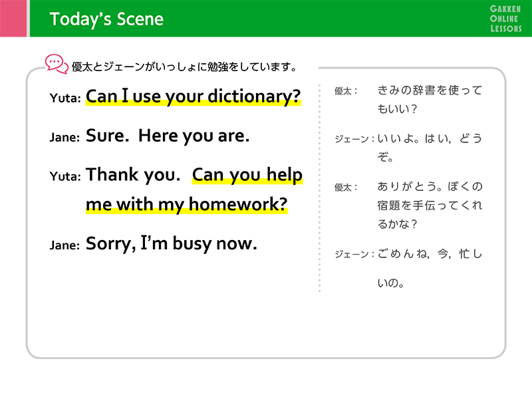Screen dimensions: 532x399
Task: Click Japanese line いいよ。はい, どう
Action: click(x=430, y=138)
